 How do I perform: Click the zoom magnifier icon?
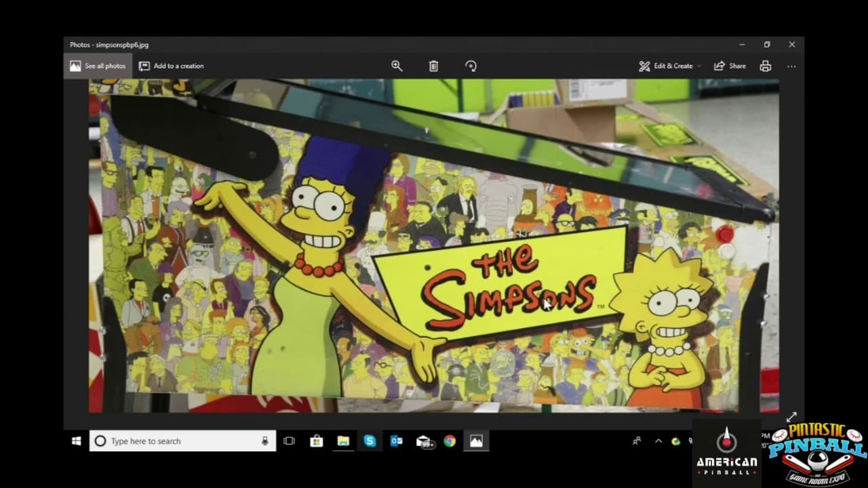pyautogui.click(x=397, y=66)
